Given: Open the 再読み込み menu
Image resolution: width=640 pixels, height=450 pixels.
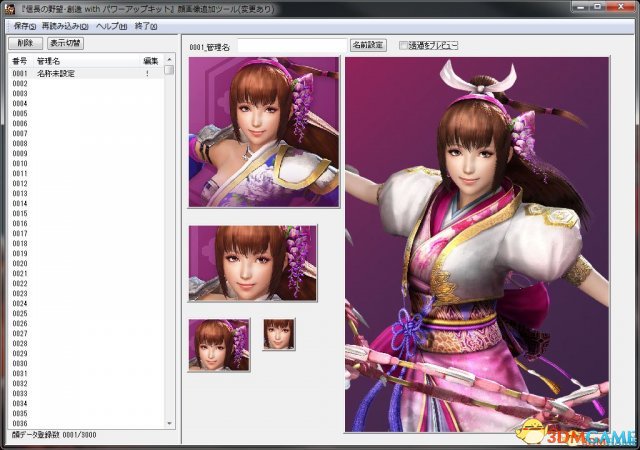Looking at the screenshot, I should point(65,27).
